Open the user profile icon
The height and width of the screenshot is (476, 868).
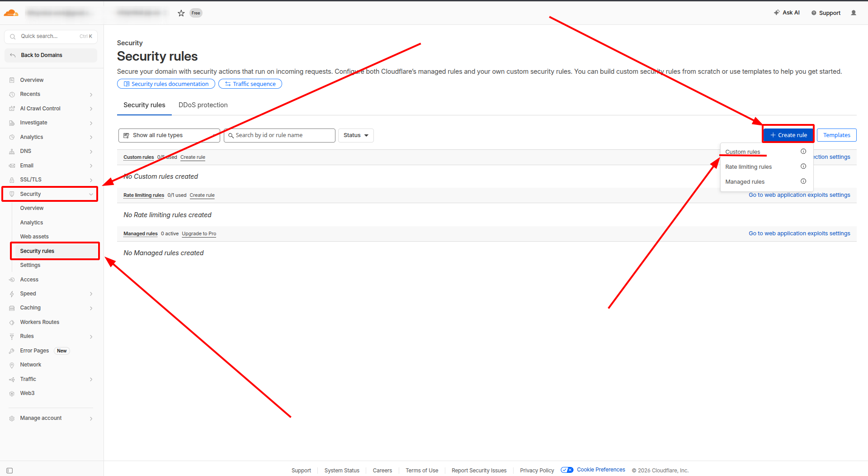(x=854, y=13)
